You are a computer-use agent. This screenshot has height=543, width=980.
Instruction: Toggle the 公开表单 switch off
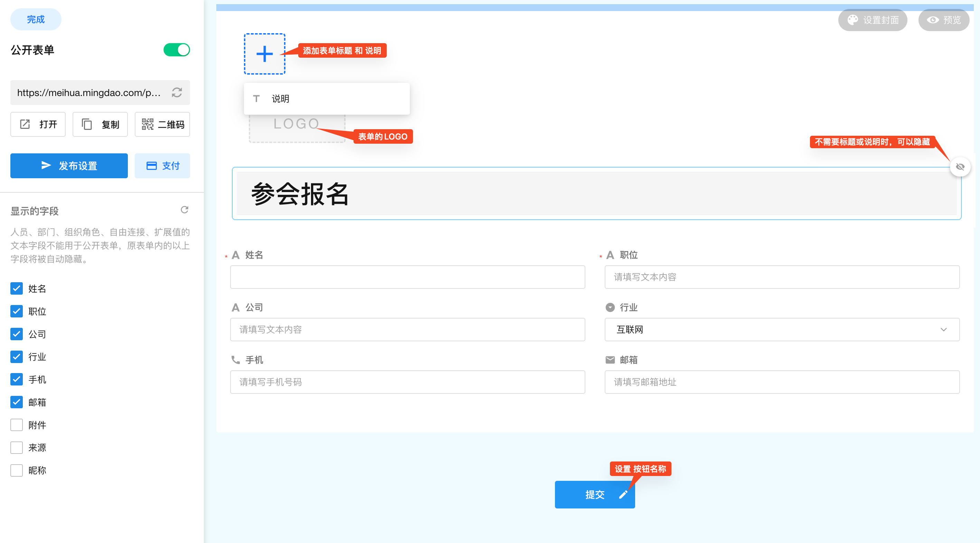[x=177, y=50]
